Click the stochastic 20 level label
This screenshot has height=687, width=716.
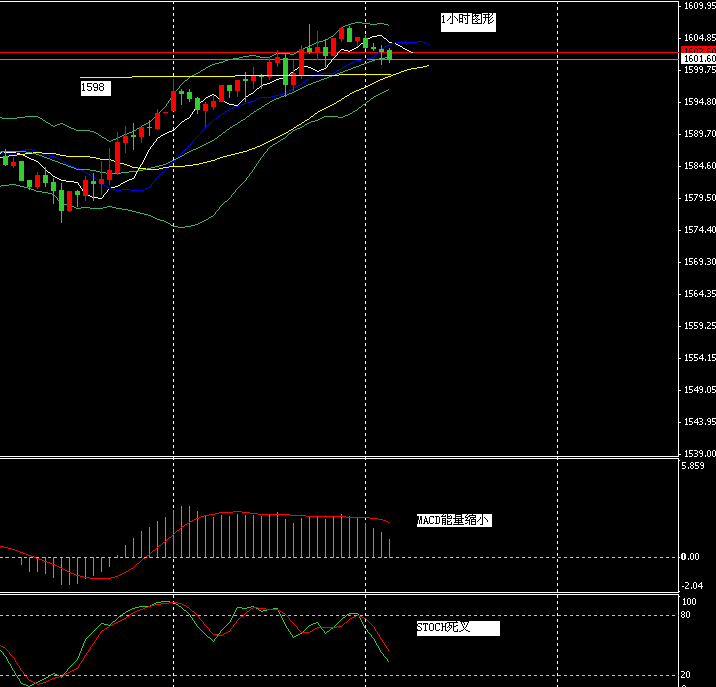(687, 675)
